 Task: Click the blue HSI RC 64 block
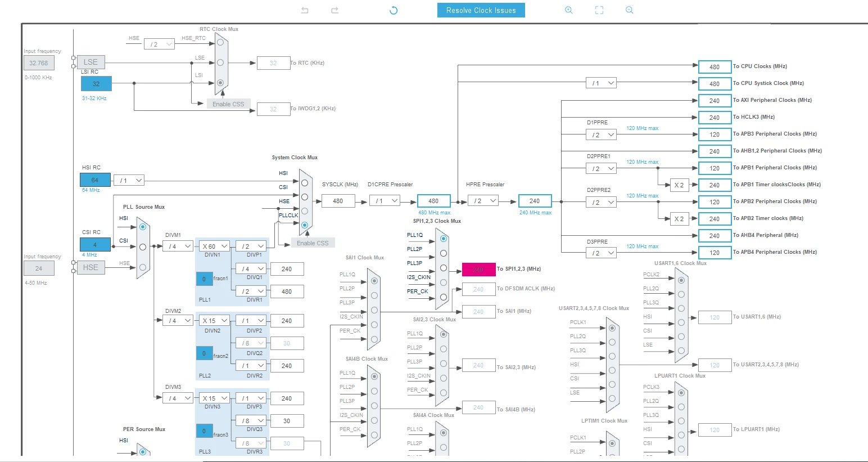point(95,180)
